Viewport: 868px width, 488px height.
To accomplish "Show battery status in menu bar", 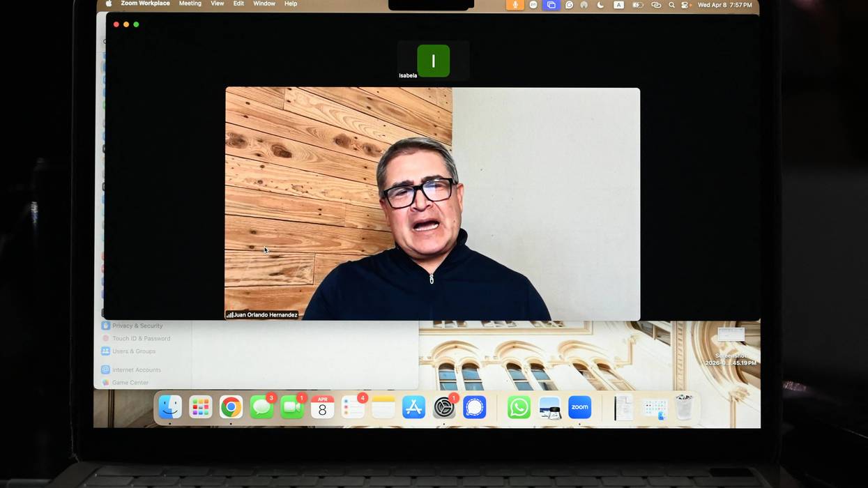I will [637, 5].
